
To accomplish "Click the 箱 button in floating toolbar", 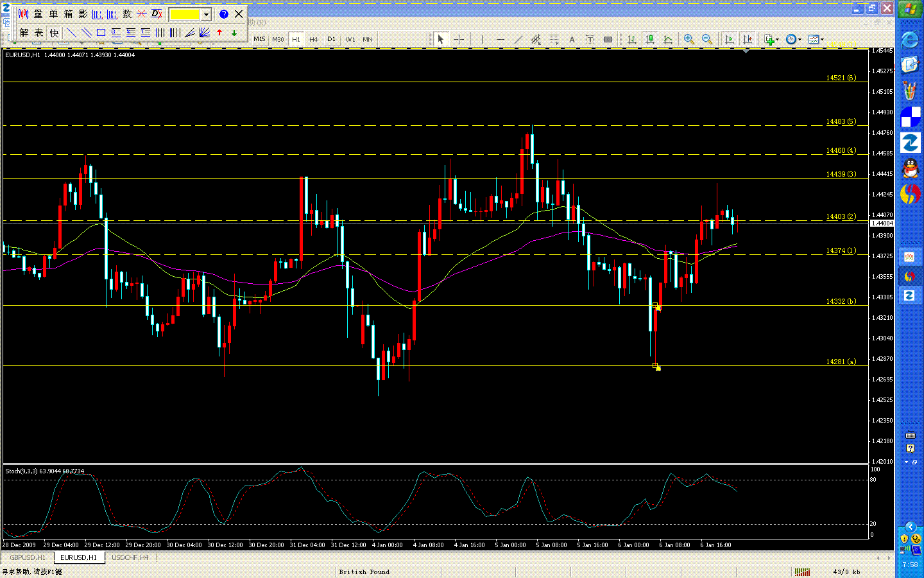I will (x=68, y=14).
